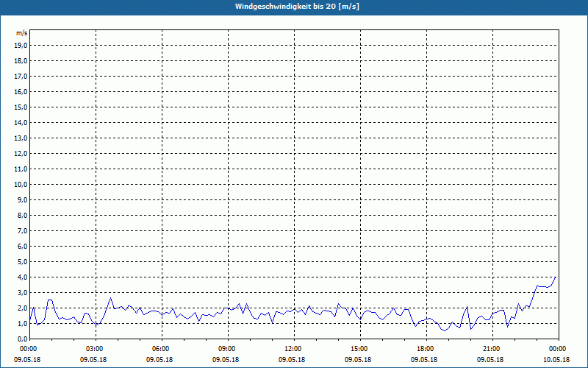Screen dimensions: 588x368
Task: Click the 18:00 time label
Action: (427, 349)
